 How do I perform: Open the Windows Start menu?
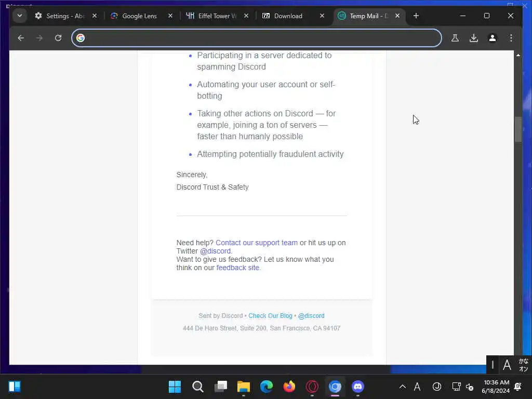coord(175,387)
